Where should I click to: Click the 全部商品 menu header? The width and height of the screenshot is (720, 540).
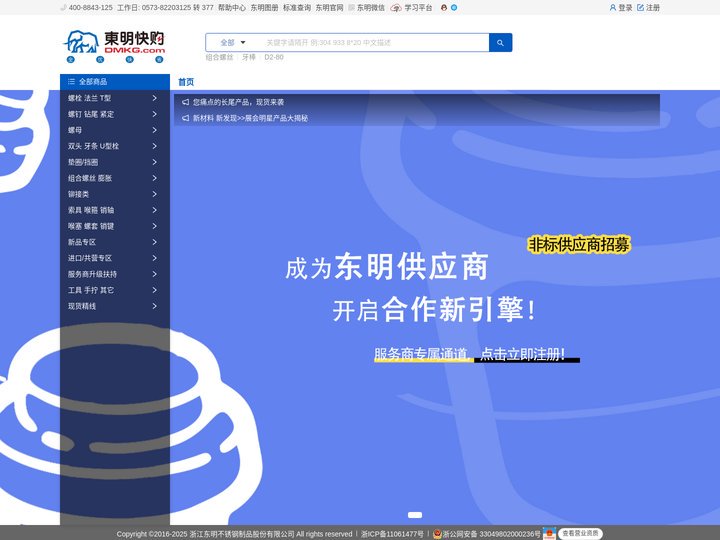tap(115, 82)
